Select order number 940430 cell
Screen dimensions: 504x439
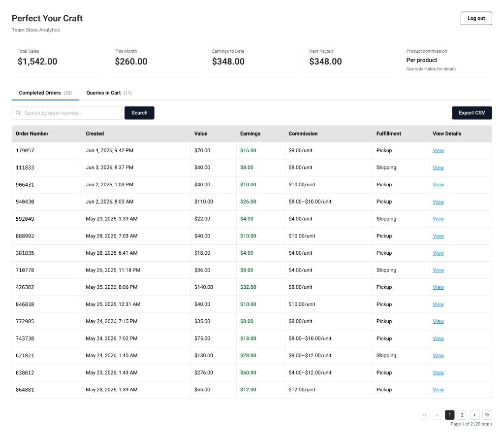tap(47, 202)
